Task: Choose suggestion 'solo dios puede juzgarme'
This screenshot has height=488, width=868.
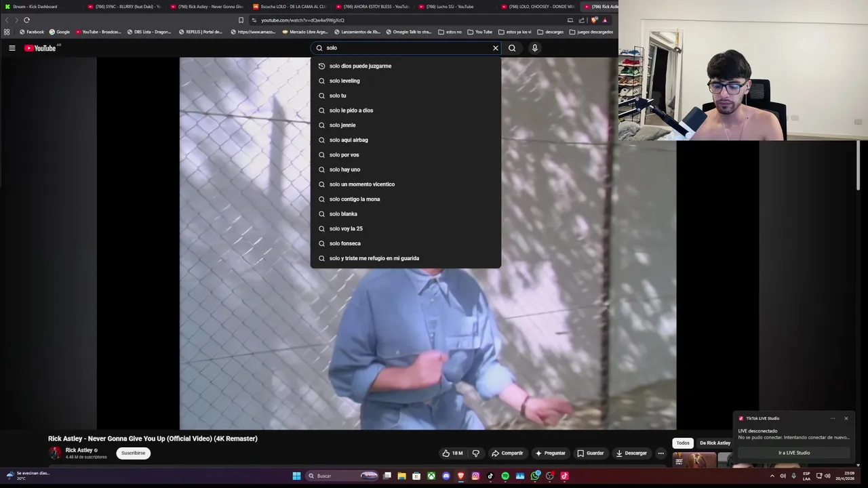Action: click(x=406, y=66)
